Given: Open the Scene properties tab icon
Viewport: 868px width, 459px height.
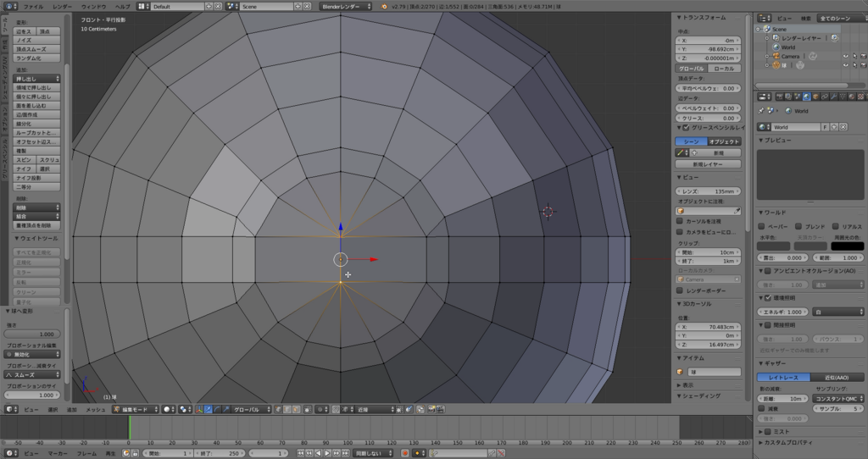Looking at the screenshot, I should (x=797, y=97).
